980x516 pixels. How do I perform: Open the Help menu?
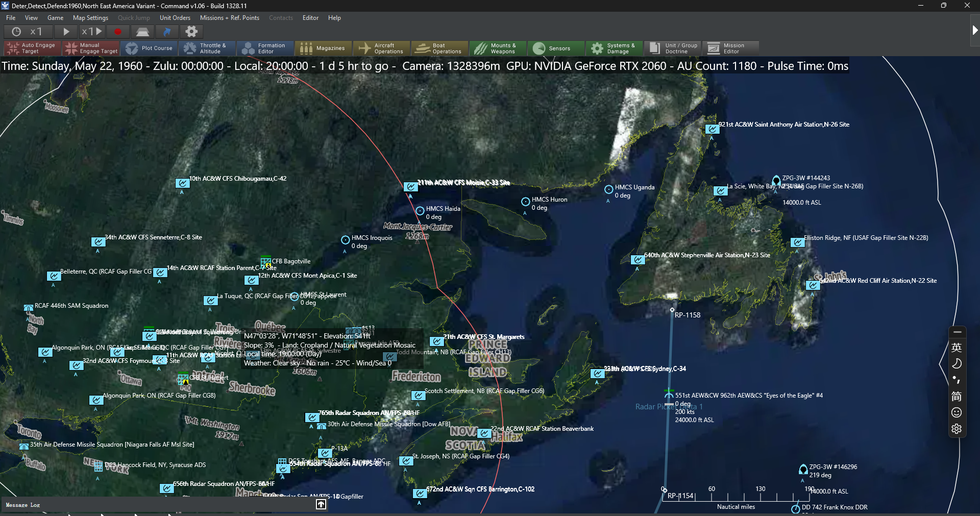pos(335,18)
